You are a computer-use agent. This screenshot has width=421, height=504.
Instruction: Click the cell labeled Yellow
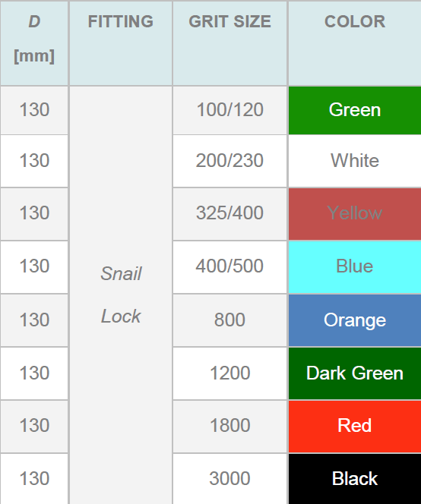[355, 214]
